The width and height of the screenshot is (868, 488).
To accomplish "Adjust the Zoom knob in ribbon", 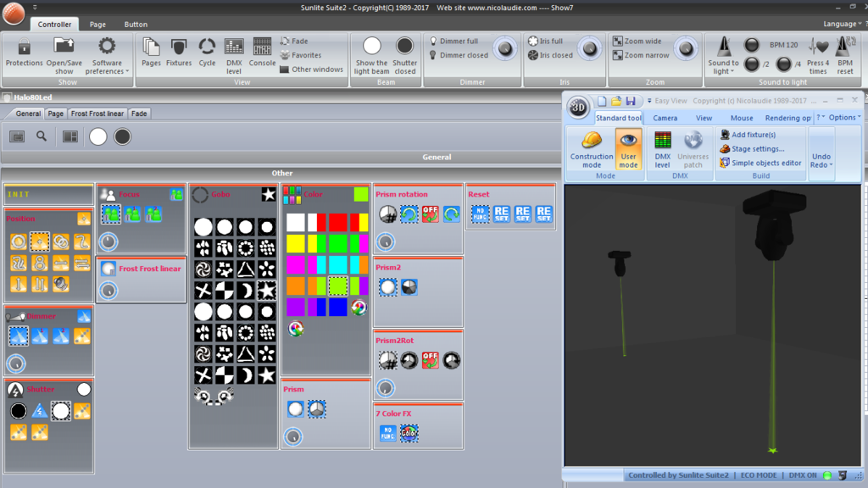I will (x=686, y=48).
